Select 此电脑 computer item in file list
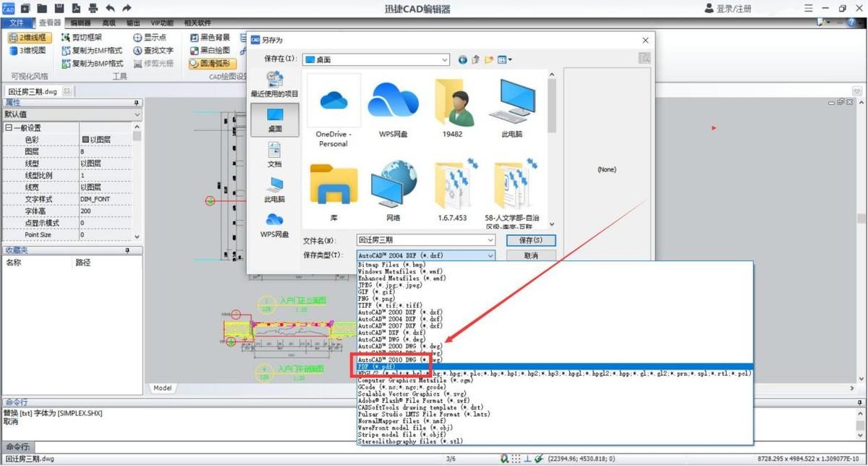The image size is (868, 466). point(512,109)
